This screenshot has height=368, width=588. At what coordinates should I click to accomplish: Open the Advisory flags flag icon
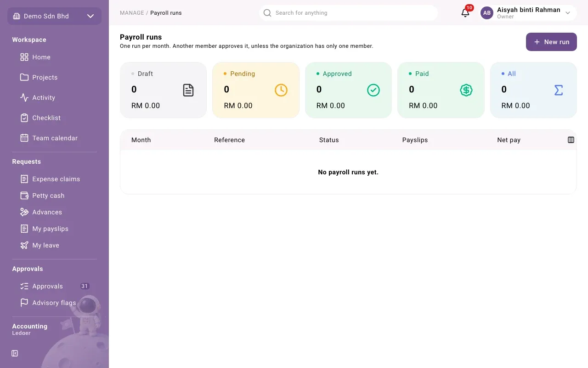(24, 303)
